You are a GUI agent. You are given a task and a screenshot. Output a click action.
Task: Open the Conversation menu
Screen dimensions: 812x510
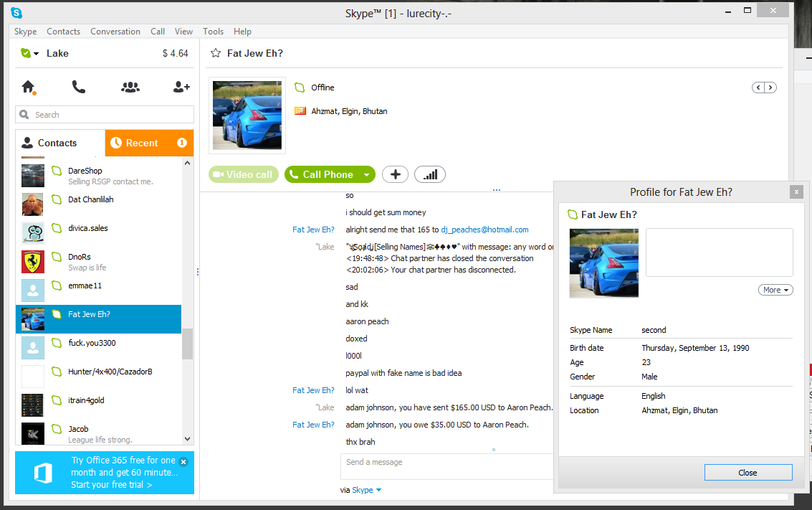115,32
